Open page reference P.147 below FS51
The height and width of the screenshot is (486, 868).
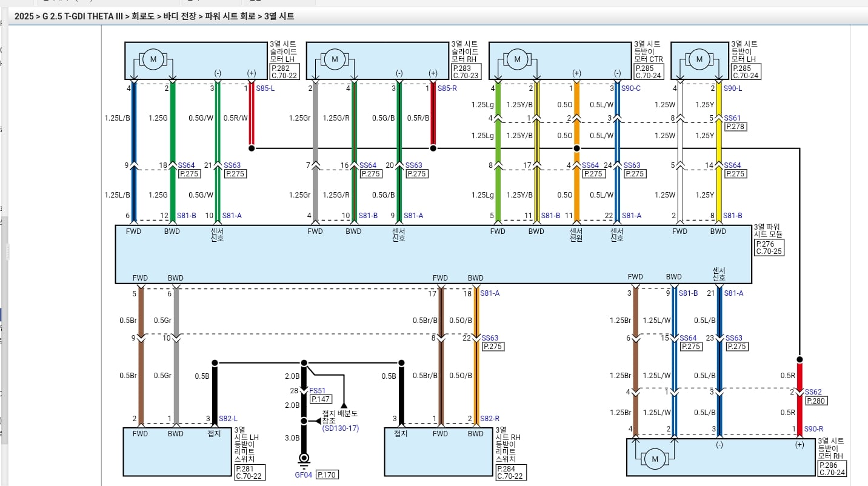point(321,399)
